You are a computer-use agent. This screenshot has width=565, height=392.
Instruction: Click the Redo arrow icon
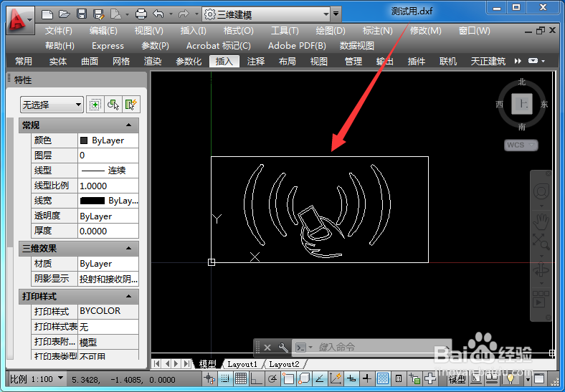(x=184, y=14)
